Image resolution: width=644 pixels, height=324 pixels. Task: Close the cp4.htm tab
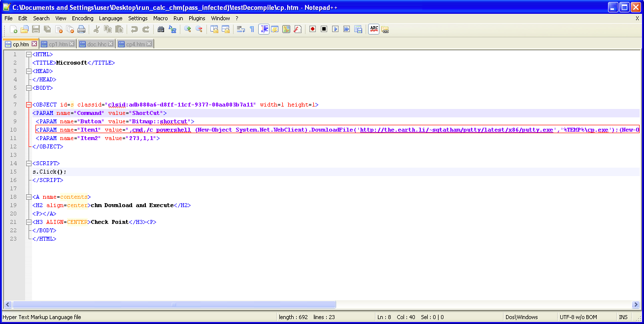pos(150,44)
